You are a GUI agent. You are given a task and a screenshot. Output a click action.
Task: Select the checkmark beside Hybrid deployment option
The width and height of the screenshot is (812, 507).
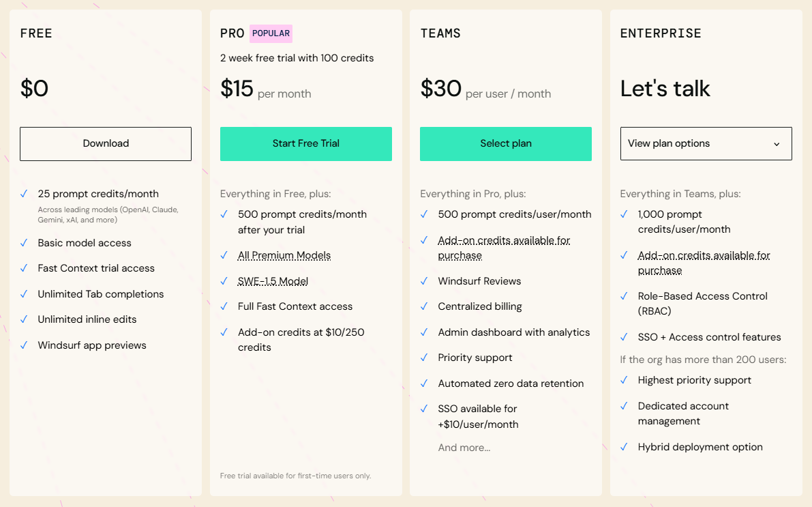pos(624,447)
